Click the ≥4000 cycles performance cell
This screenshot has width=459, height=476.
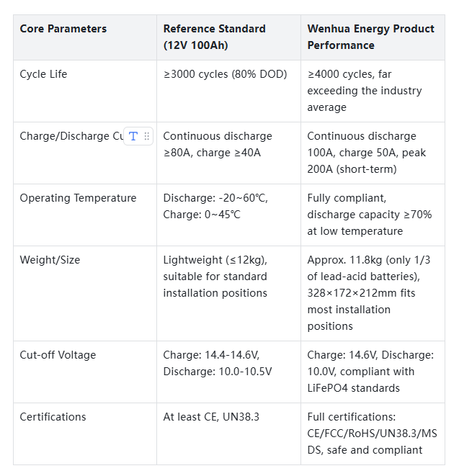click(x=364, y=91)
